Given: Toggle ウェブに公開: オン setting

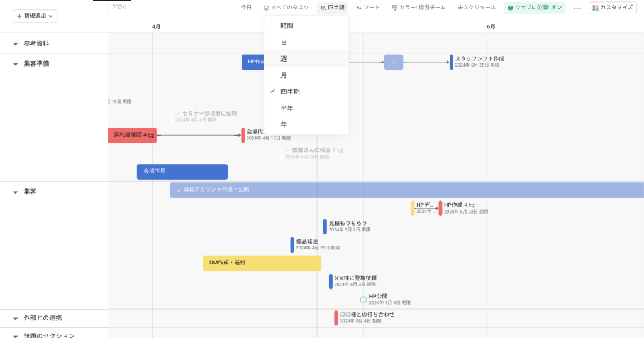Looking at the screenshot, I should coord(535,8).
